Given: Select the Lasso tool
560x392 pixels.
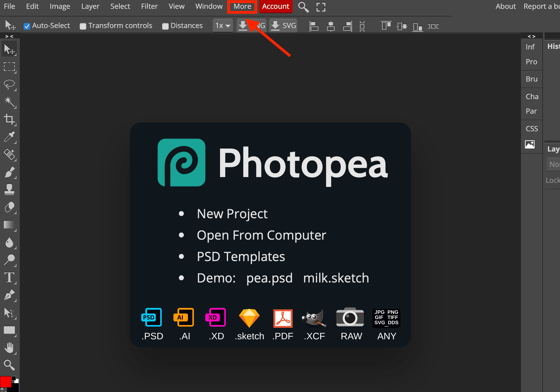Looking at the screenshot, I should pyautogui.click(x=9, y=84).
